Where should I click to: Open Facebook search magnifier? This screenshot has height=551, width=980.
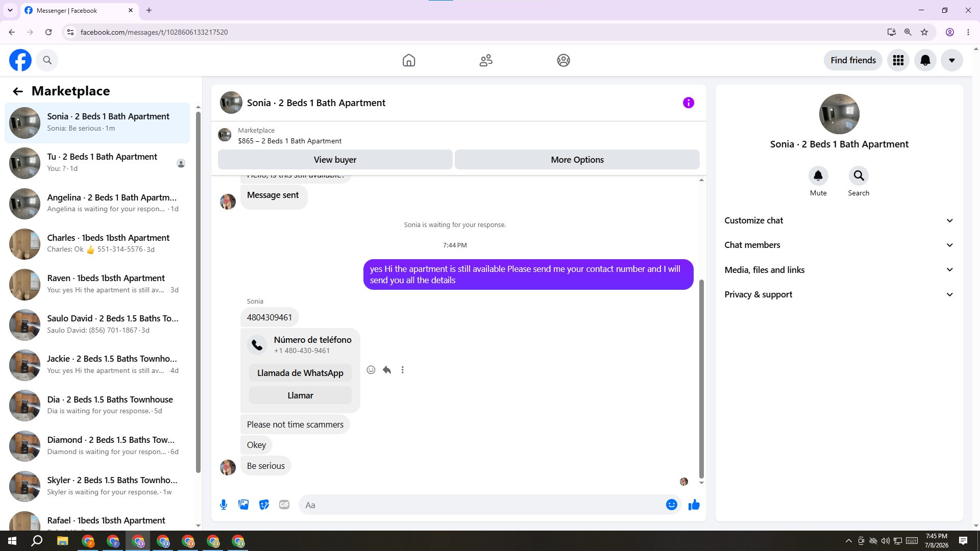point(47,60)
